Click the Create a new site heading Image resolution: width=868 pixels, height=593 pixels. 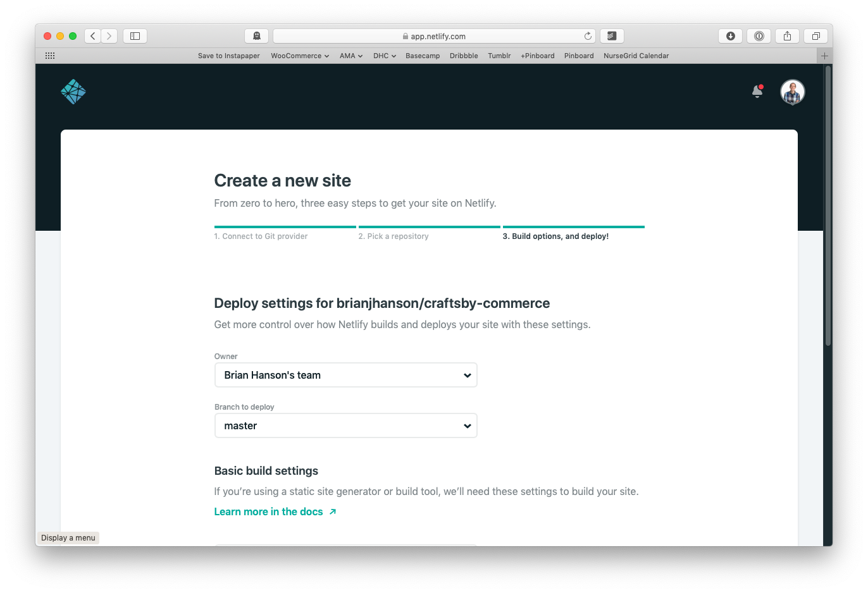(x=283, y=181)
